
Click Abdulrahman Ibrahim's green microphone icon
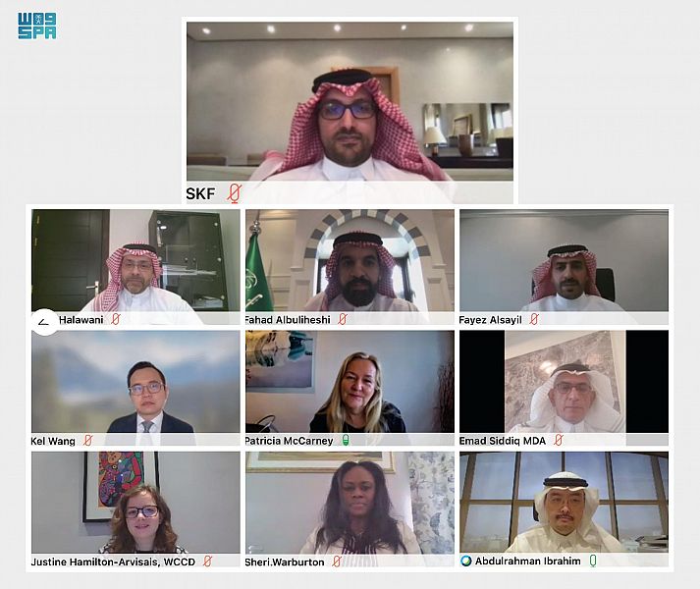click(x=593, y=561)
